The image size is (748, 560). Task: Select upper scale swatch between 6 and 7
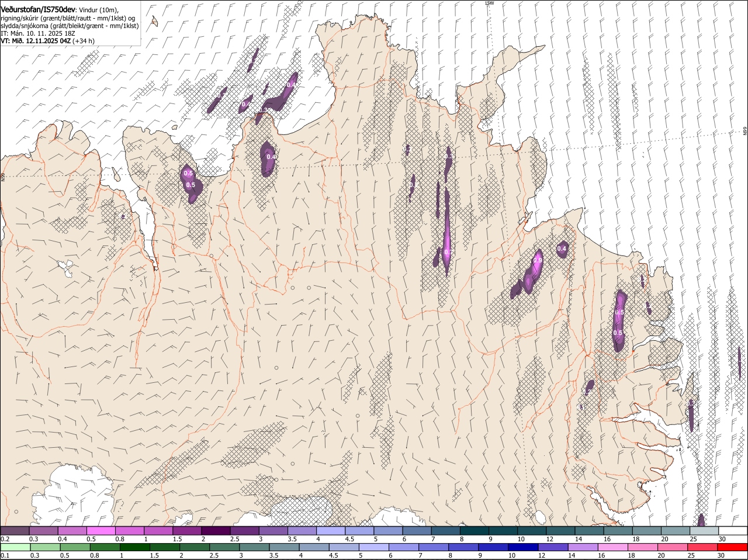coord(417,531)
